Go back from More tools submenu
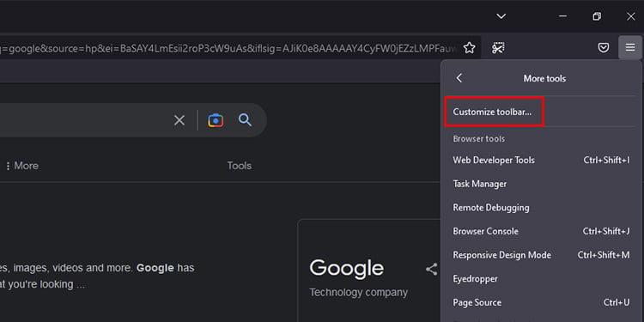 (459, 78)
